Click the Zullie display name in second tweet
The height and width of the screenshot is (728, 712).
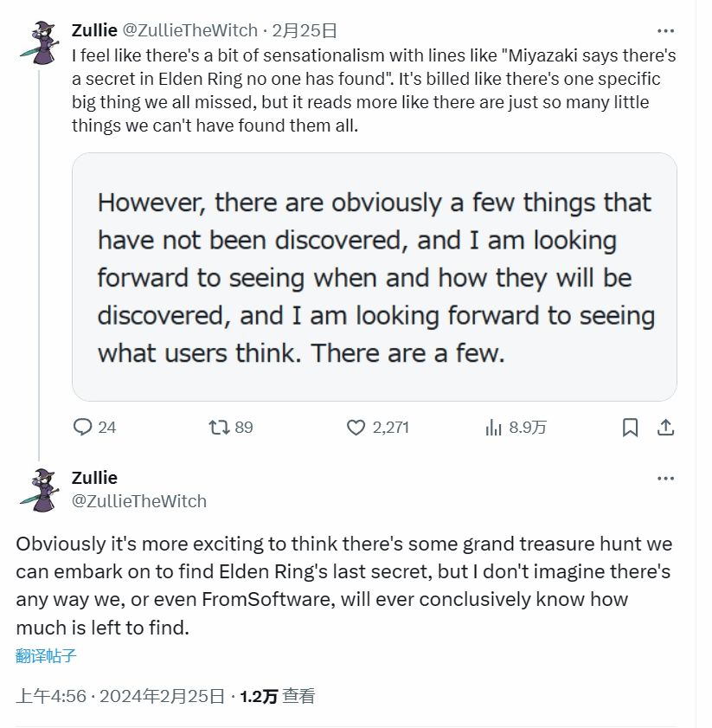click(94, 478)
